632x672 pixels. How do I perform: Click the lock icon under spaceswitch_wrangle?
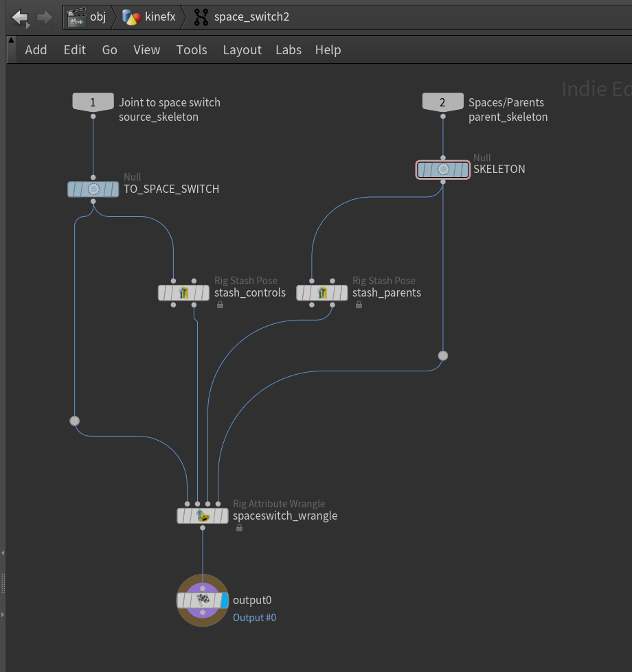239,528
